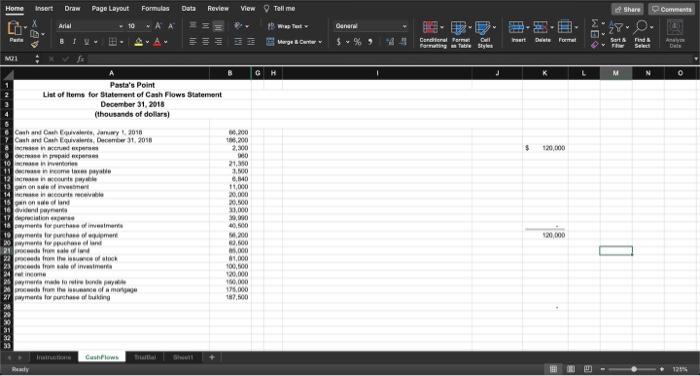Click the Copy icon
This screenshot has height=376, width=700.
[x=34, y=33]
